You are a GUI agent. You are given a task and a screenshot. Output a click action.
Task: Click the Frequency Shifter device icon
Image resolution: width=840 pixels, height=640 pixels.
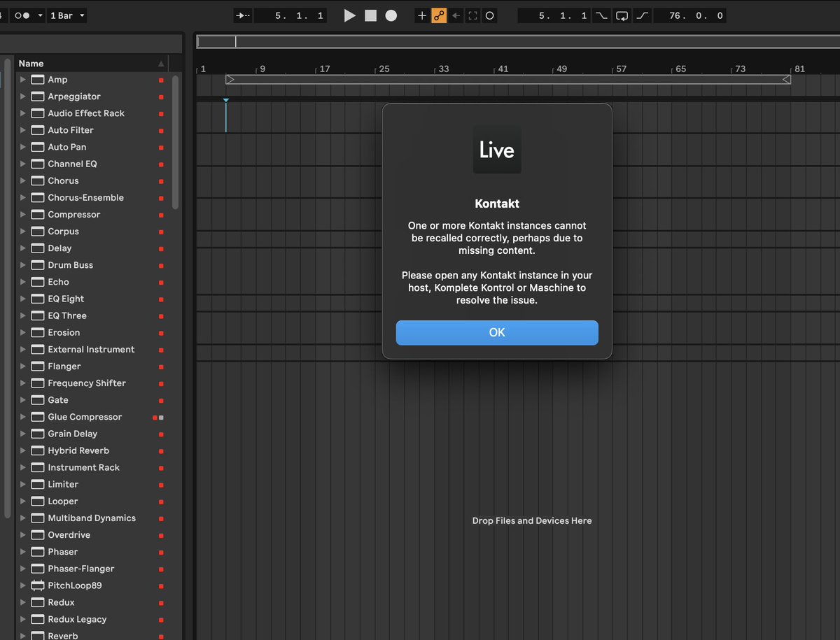[38, 383]
